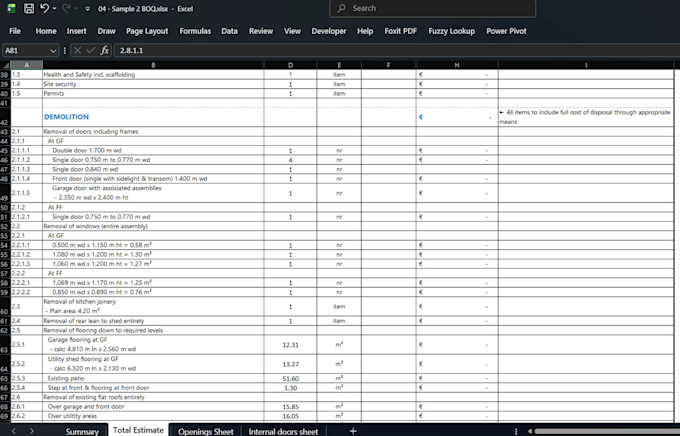This screenshot has width=680, height=436.
Task: Click the Cancel (X) formula bar icon
Action: [x=77, y=50]
